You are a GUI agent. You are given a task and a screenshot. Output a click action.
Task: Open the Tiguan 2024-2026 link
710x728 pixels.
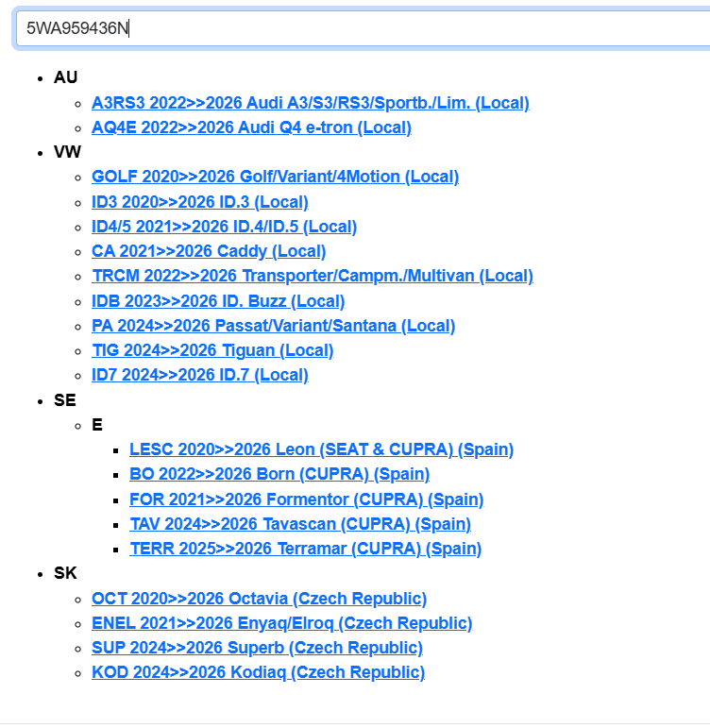coord(212,350)
